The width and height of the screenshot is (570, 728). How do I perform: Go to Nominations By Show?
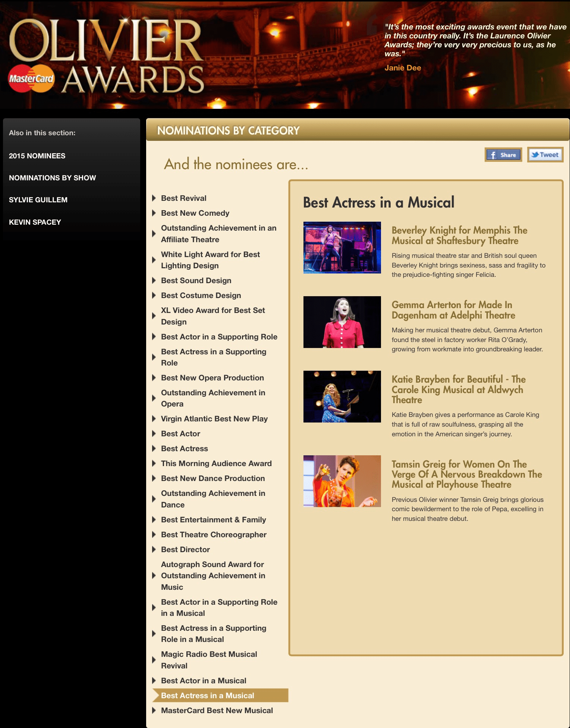(52, 178)
